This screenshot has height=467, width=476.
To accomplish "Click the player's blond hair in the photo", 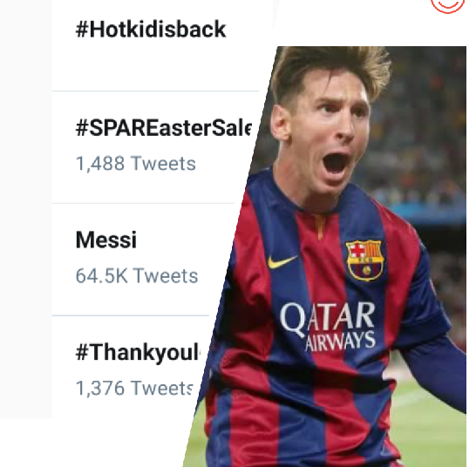I will point(331,67).
